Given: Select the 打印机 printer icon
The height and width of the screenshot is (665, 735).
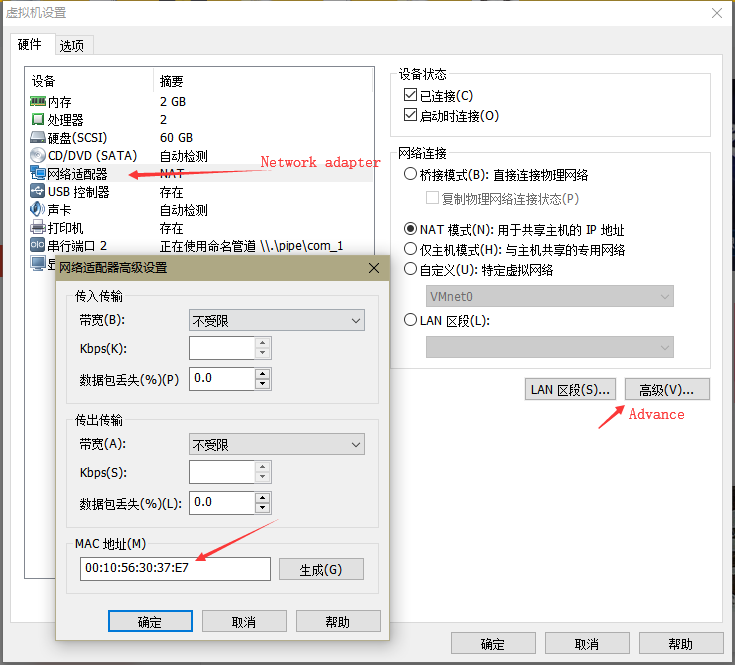Looking at the screenshot, I should [38, 227].
